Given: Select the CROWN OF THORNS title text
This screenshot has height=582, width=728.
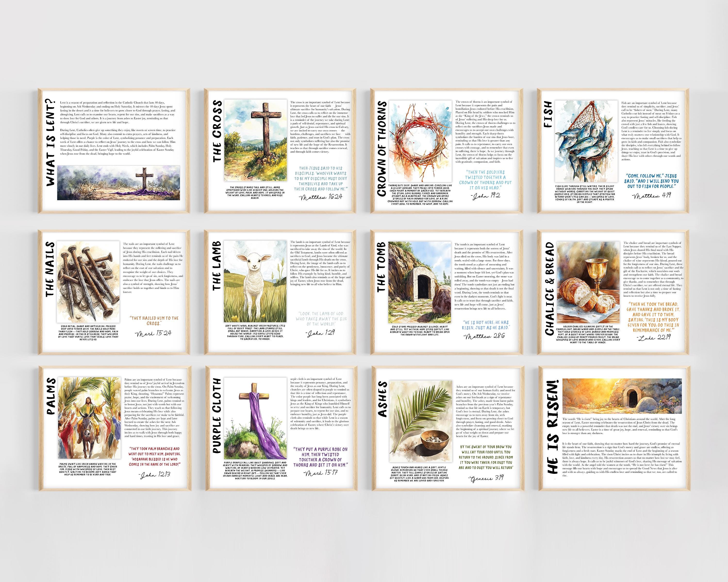Looking at the screenshot, I should [x=383, y=147].
